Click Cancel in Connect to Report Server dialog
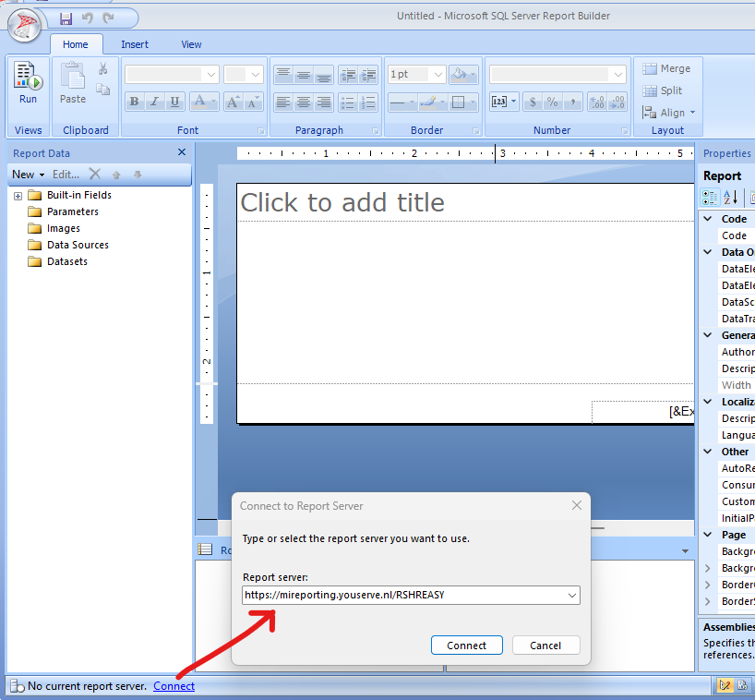Screen dimensions: 755x700 click(546, 646)
